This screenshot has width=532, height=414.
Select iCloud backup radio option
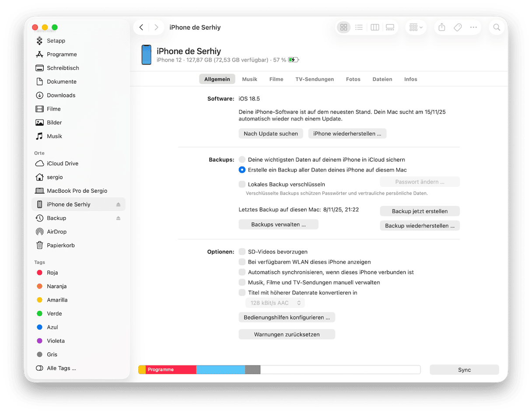tap(242, 160)
